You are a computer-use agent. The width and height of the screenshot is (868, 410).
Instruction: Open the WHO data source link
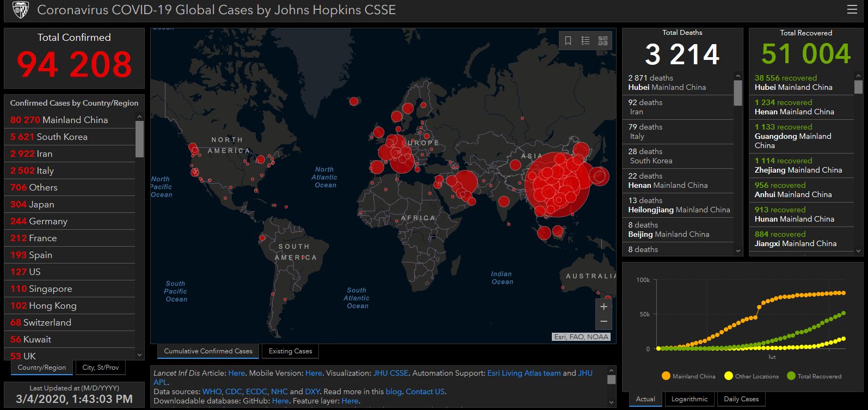[212, 391]
